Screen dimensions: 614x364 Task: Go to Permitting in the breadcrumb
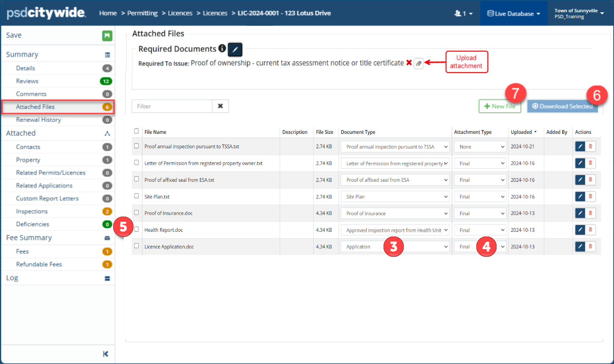click(142, 13)
